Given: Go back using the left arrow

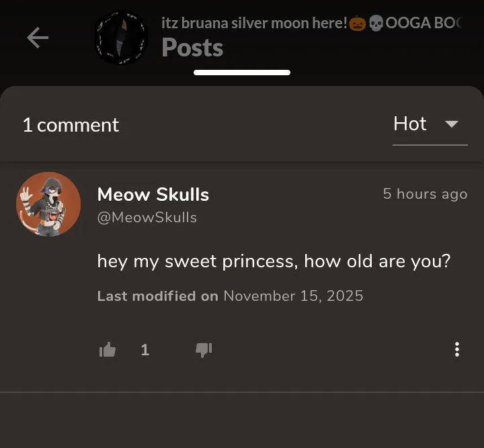Looking at the screenshot, I should pyautogui.click(x=38, y=38).
